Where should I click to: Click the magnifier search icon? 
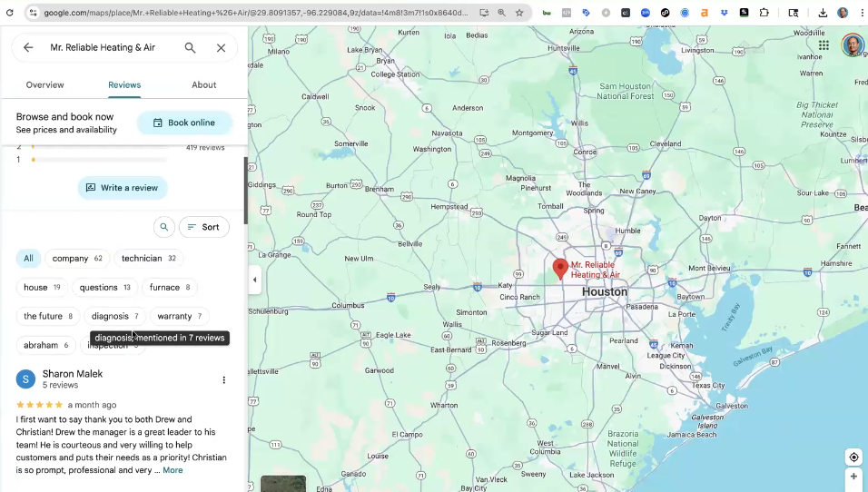coord(190,48)
